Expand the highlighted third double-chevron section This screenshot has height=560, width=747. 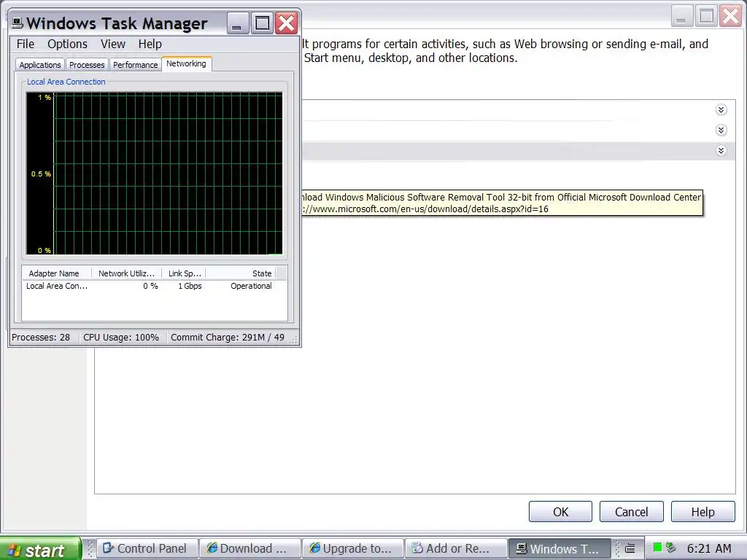click(721, 150)
